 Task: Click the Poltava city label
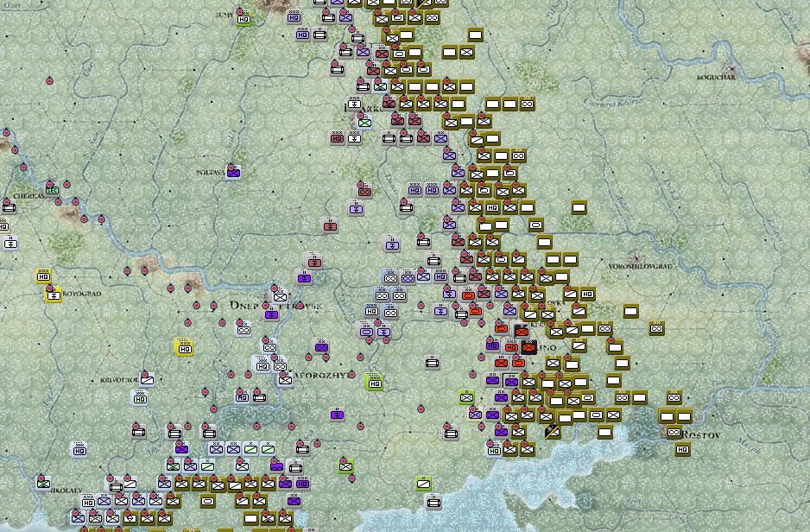click(211, 173)
